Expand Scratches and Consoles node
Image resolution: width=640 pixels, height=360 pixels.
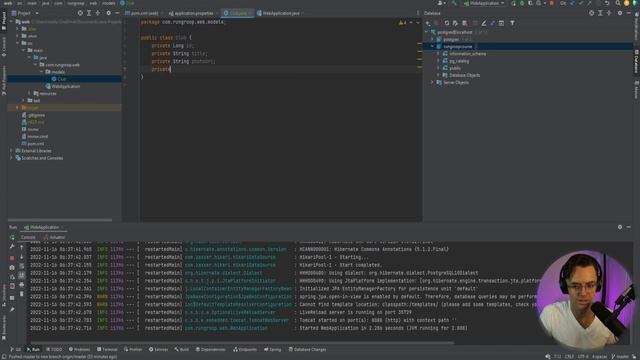[x=11, y=158]
